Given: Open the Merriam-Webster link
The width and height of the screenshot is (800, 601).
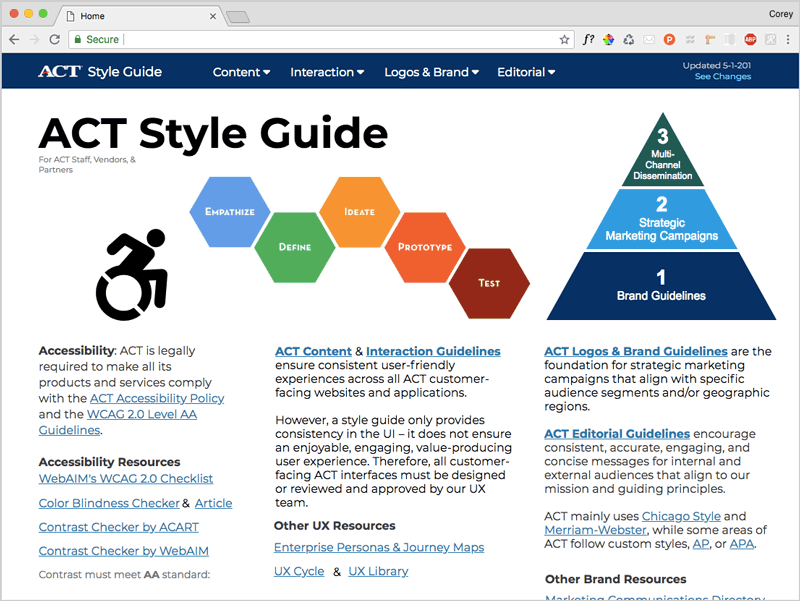Looking at the screenshot, I should [x=595, y=530].
